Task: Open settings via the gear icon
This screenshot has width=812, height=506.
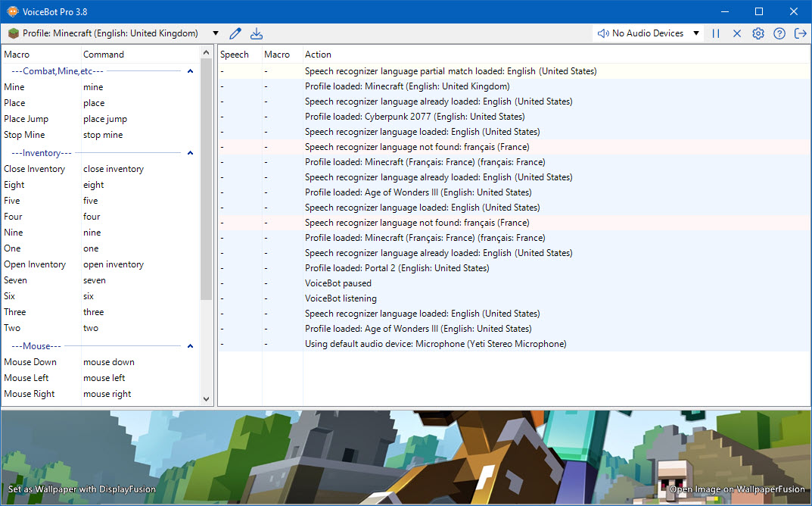Action: [x=758, y=33]
